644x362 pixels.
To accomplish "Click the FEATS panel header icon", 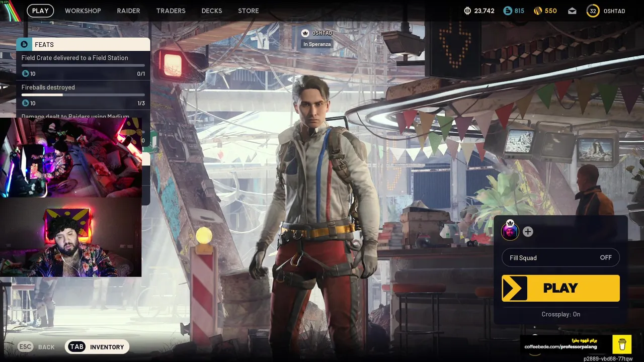I will [x=24, y=44].
